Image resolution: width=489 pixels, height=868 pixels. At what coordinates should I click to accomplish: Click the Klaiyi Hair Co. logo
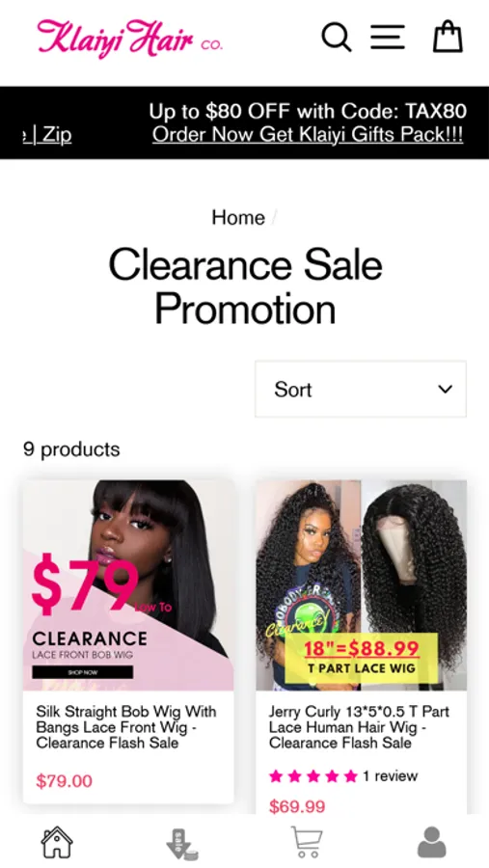coord(129,39)
